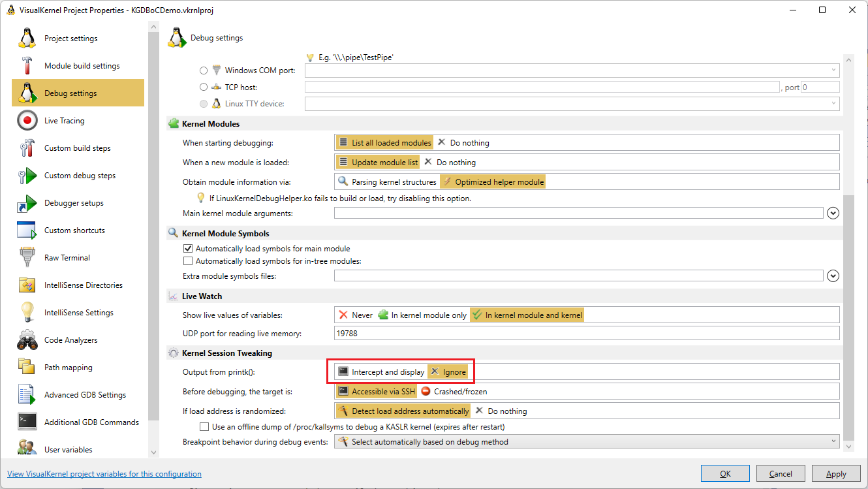Screen dimensions: 868x489
Task: Click the TCP host input field
Action: (542, 87)
